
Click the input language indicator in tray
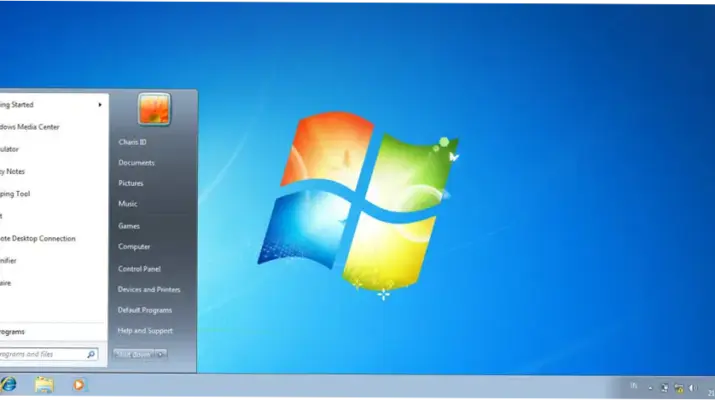click(633, 386)
